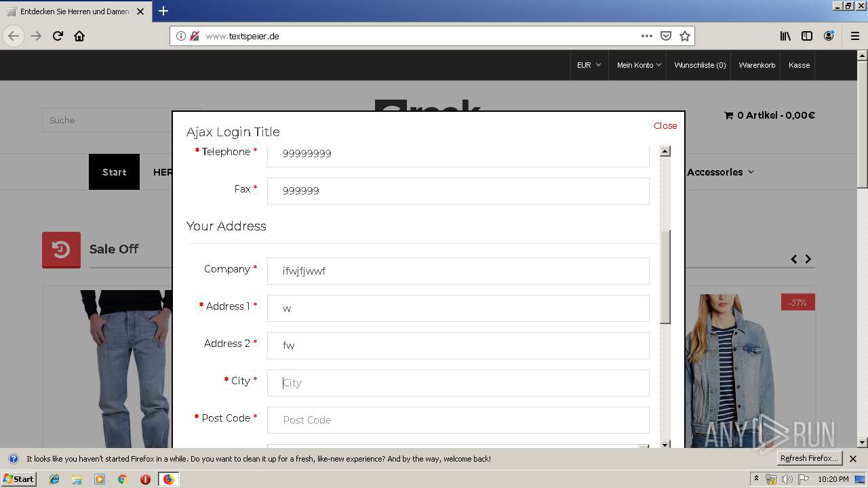The width and height of the screenshot is (868, 488).
Task: Go forward with the browser forward arrow
Action: tap(36, 36)
